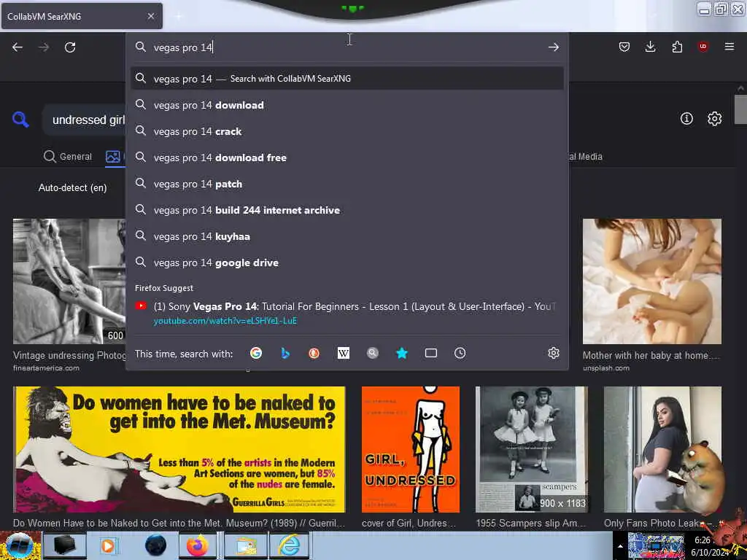
Task: Click the fineartamerica.com source link
Action: (x=46, y=368)
